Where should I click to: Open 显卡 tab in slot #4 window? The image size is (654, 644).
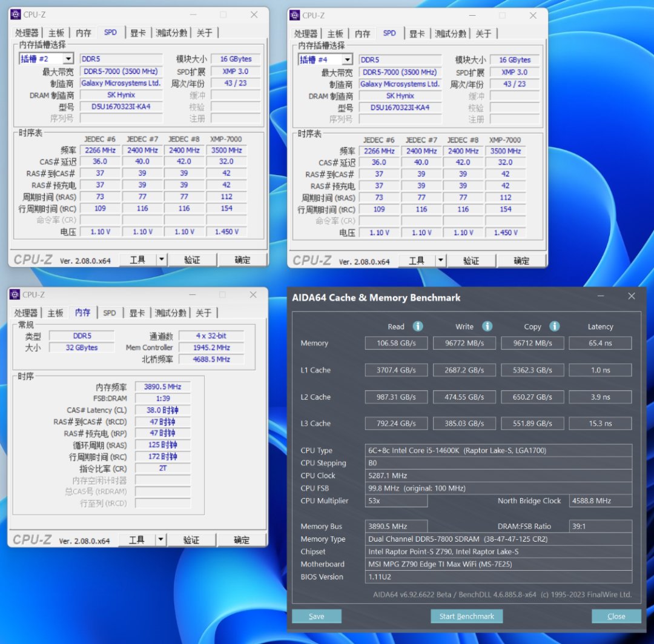point(417,33)
